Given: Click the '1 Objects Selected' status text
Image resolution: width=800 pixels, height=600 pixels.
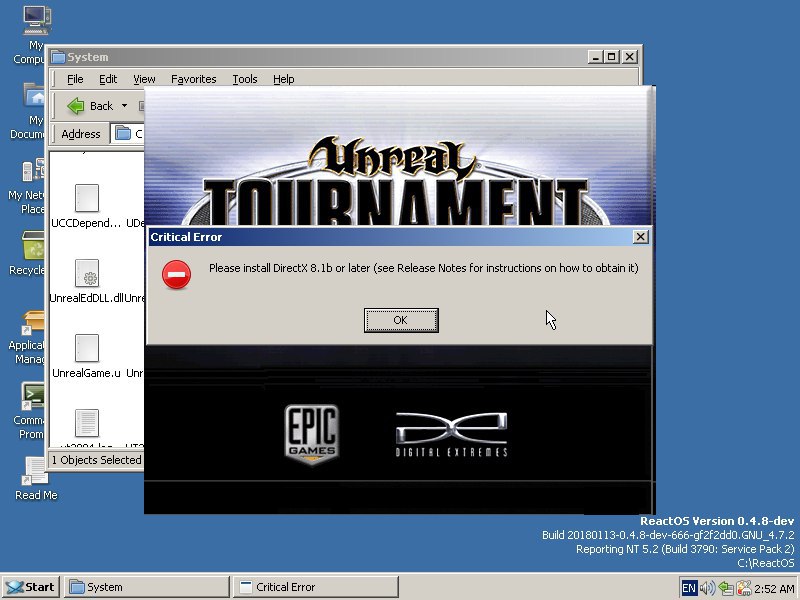Looking at the screenshot, I should click(96, 460).
